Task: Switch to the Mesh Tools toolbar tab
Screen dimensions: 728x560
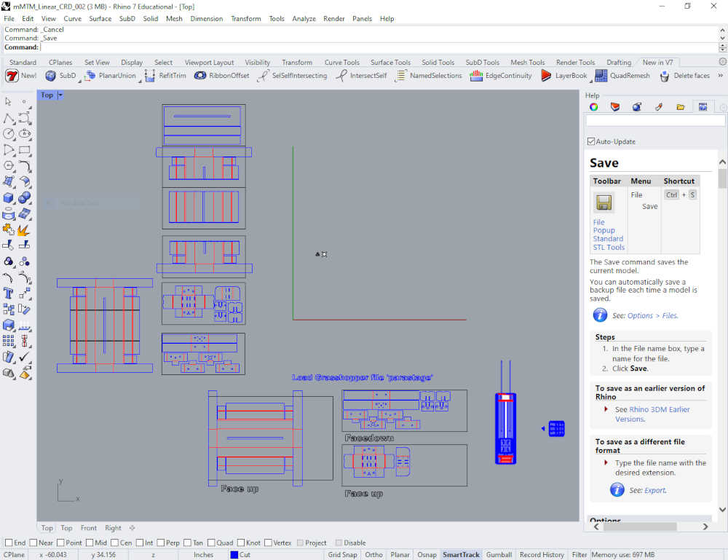Action: tap(527, 62)
